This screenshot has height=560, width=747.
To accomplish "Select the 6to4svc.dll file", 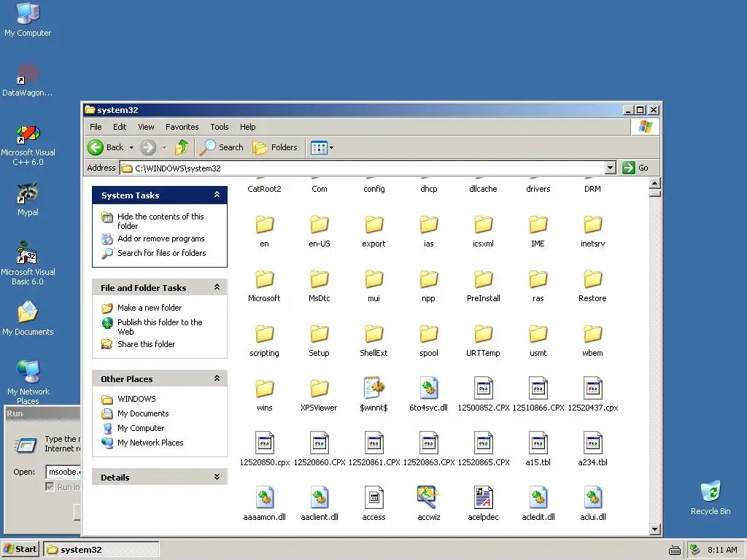I will coord(429,395).
